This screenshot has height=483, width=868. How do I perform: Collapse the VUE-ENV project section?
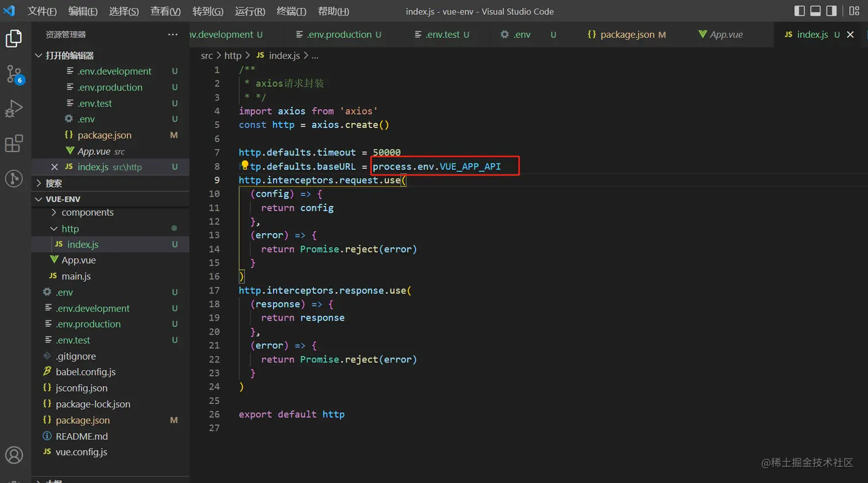[x=110, y=199]
